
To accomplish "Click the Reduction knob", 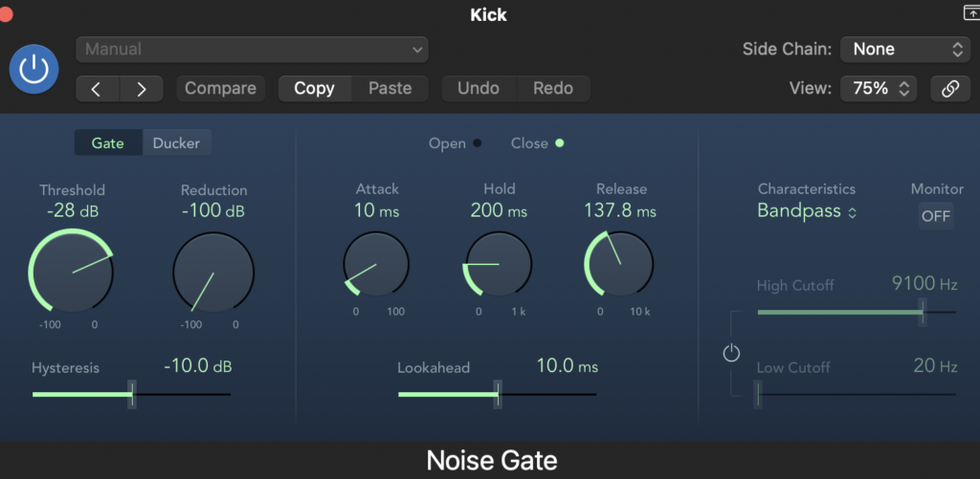I will pyautogui.click(x=212, y=272).
